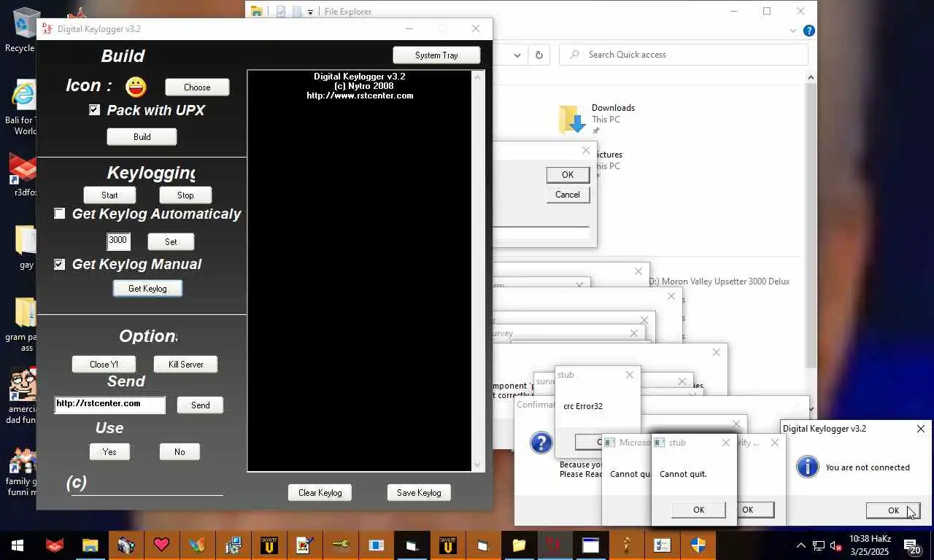Click the red fox taskbar icon
The height and width of the screenshot is (560, 934).
tap(55, 545)
